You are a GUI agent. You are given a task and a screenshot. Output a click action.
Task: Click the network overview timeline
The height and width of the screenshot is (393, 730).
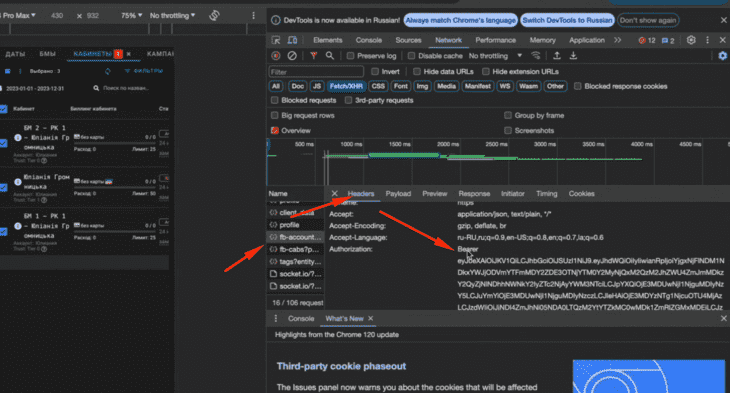click(x=498, y=162)
